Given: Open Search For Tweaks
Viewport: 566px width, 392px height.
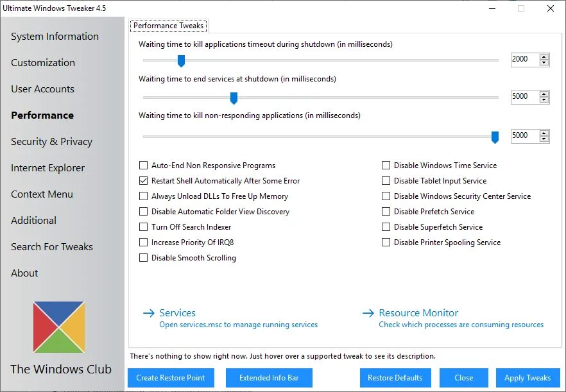Looking at the screenshot, I should click(x=52, y=247).
